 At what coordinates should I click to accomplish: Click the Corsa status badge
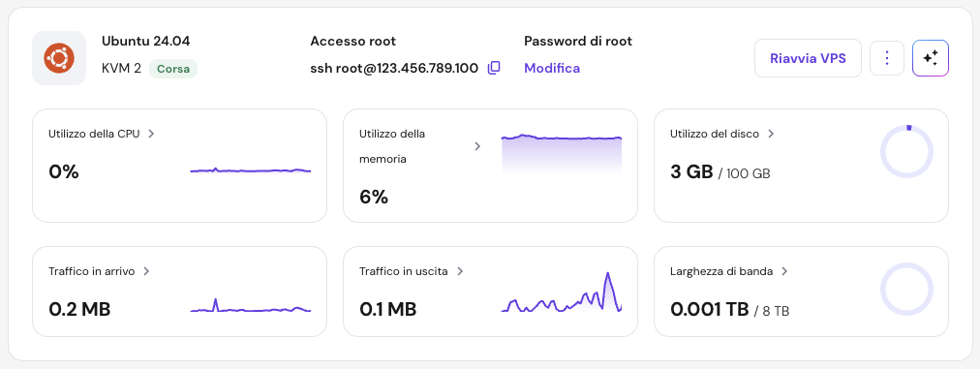tap(173, 69)
